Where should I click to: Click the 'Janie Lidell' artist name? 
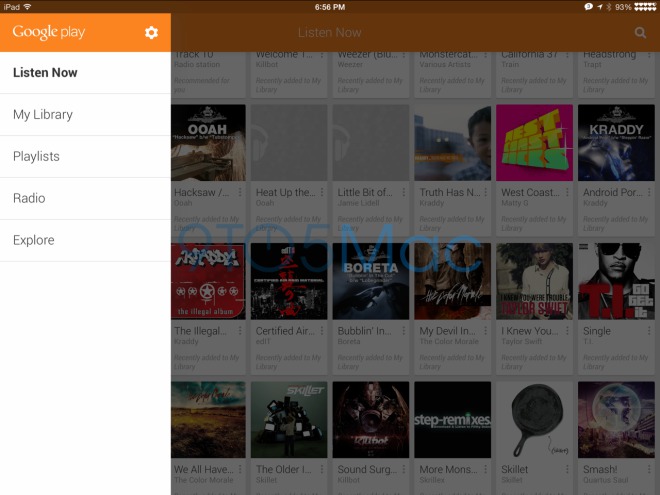tap(359, 203)
